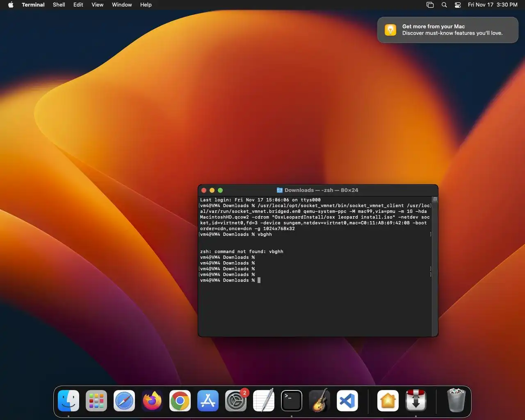The width and height of the screenshot is (525, 420).
Task: Click the 'order=cdn,once=dcn -g 1024x768x32' line
Action: pyautogui.click(x=247, y=229)
